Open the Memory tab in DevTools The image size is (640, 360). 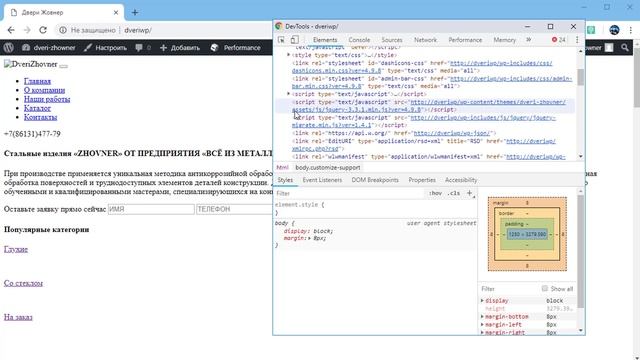(504, 40)
